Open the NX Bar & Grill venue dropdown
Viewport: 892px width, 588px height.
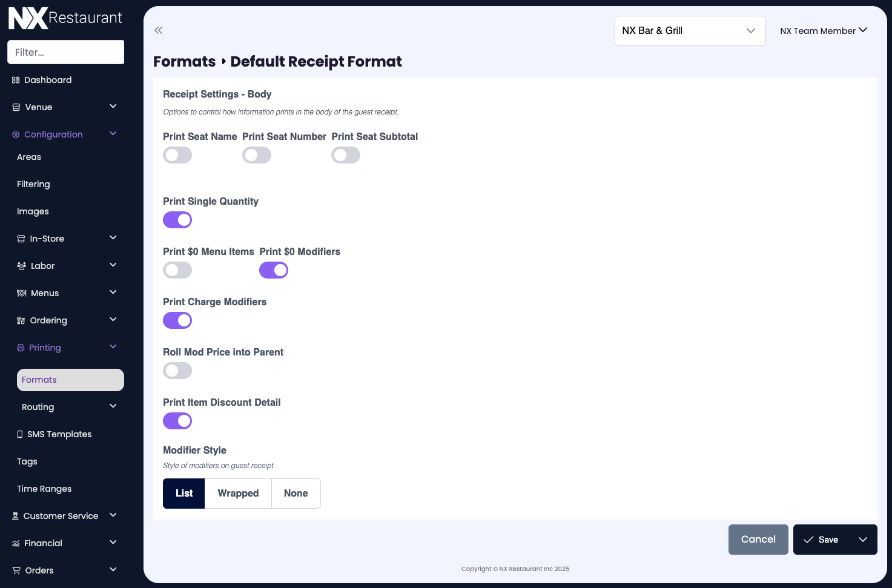click(x=690, y=30)
